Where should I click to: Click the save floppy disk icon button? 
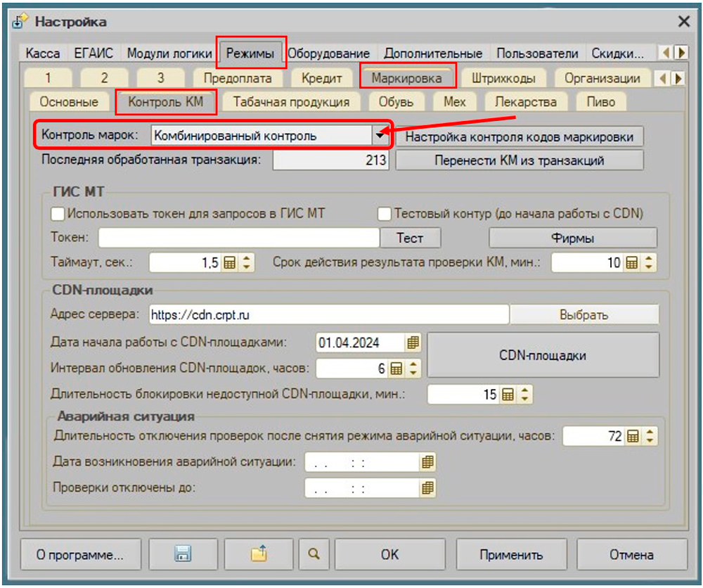[182, 554]
